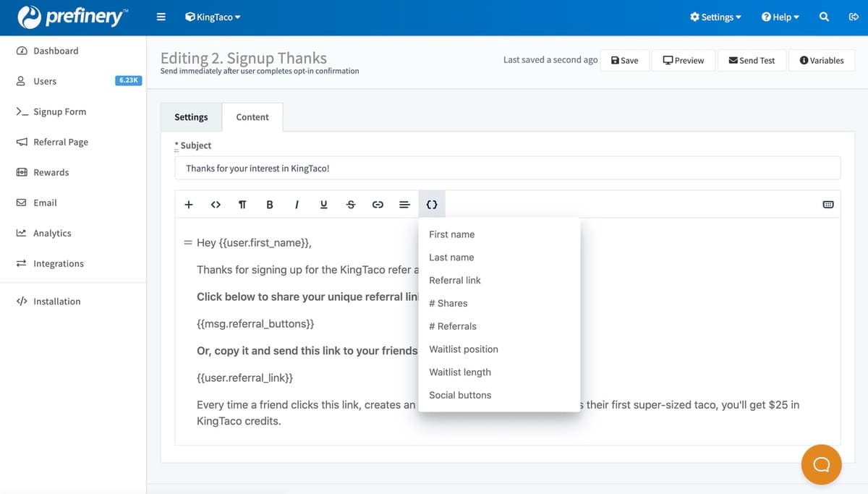
Task: Click the Email envelope icon
Action: (x=21, y=203)
